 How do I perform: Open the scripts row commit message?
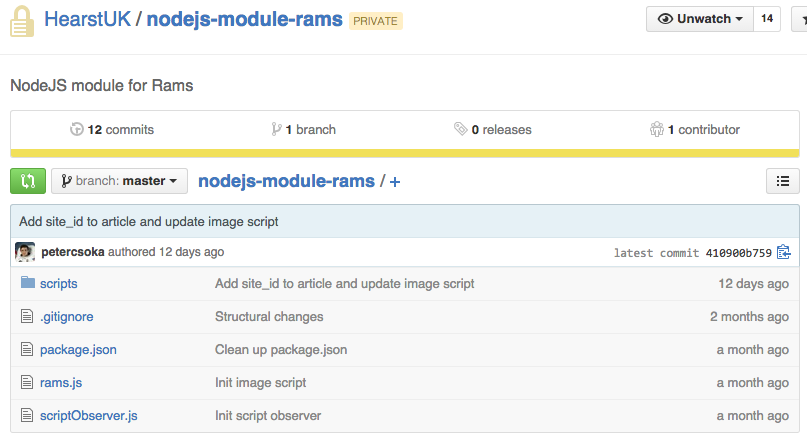(344, 284)
